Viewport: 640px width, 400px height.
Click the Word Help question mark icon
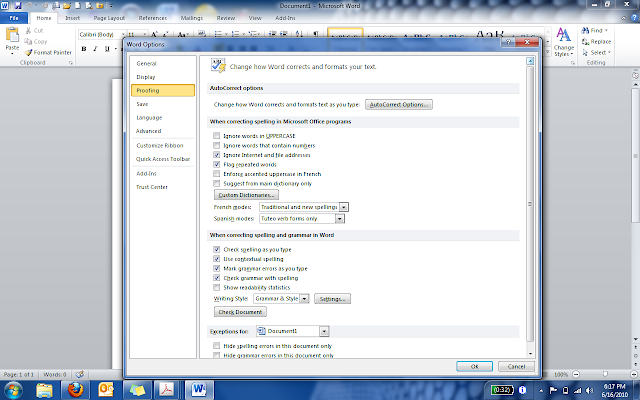(634, 18)
